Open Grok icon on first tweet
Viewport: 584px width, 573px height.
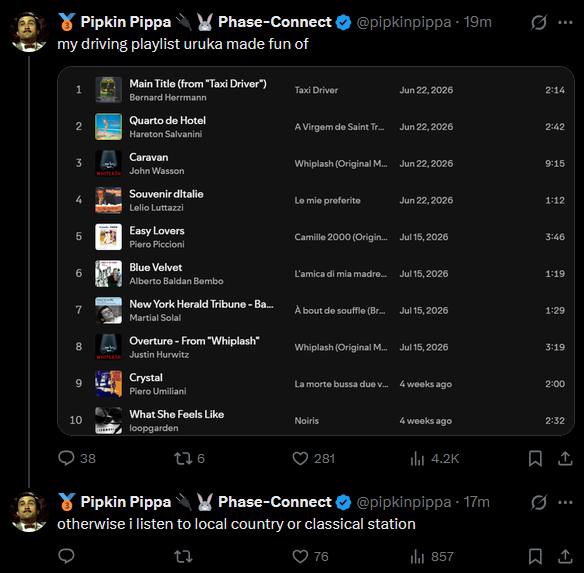coord(539,22)
